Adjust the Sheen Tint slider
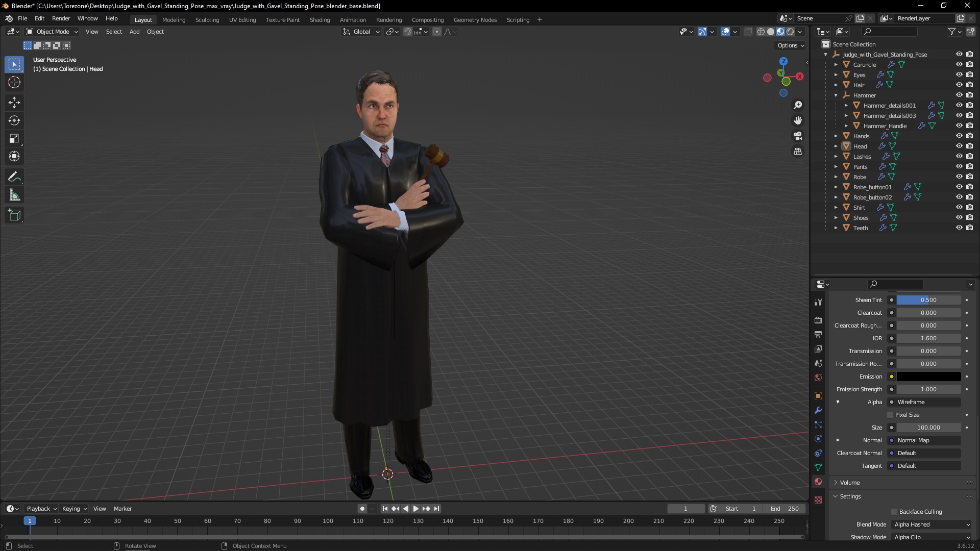This screenshot has height=551, width=980. [x=928, y=300]
